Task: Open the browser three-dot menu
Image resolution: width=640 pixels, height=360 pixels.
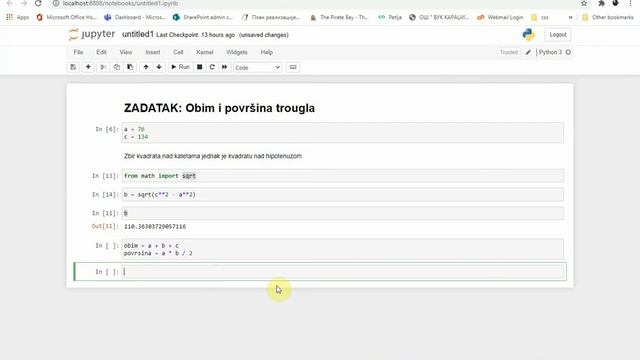Action: point(630,3)
